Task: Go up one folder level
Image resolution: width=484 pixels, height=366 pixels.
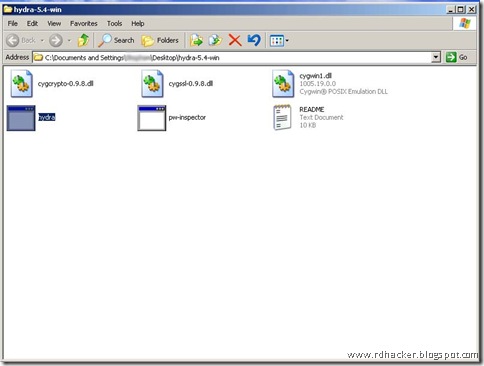Action: tap(83, 40)
